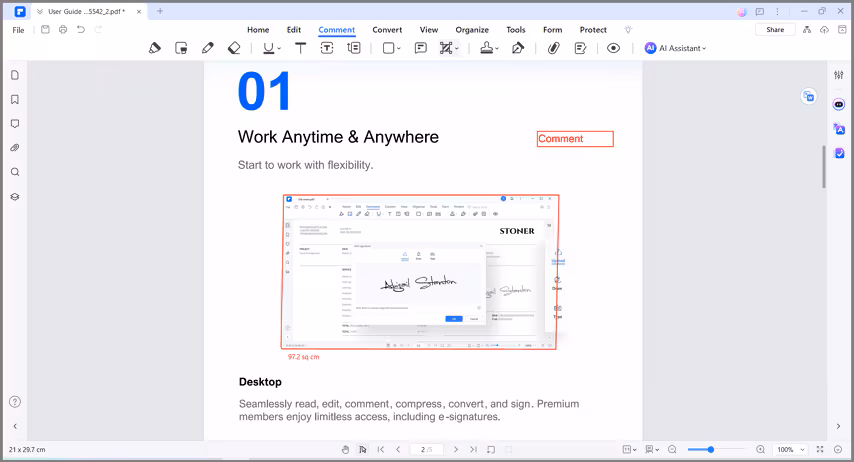The width and height of the screenshot is (854, 462).
Task: Choose the eraser tool
Action: [234, 48]
